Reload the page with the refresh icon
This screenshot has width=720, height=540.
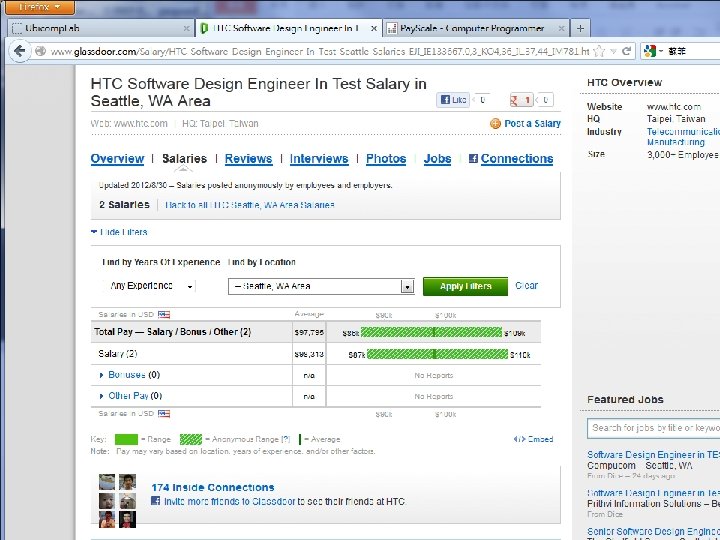[x=626, y=51]
